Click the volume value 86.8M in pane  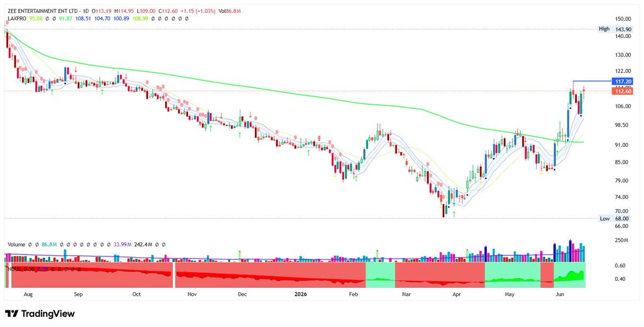click(49, 244)
